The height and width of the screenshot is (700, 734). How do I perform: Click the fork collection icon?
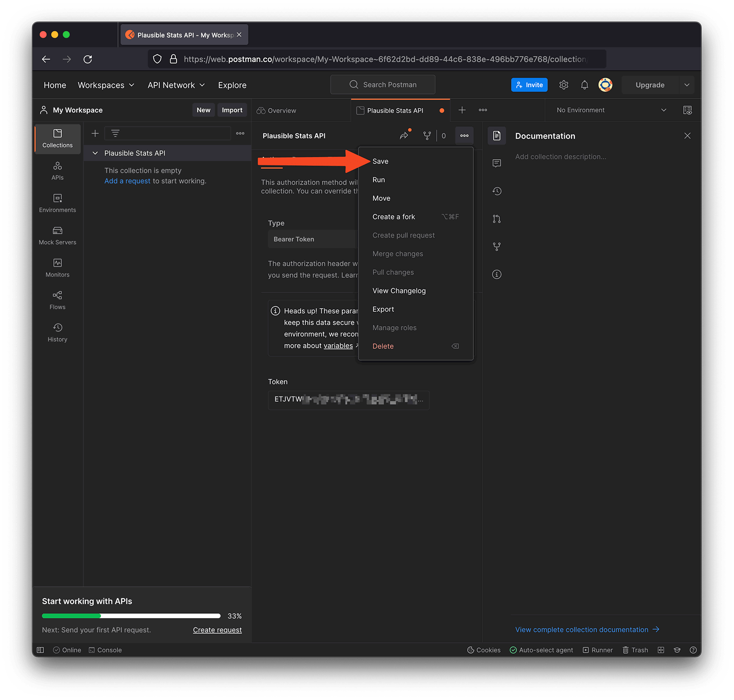pos(427,136)
